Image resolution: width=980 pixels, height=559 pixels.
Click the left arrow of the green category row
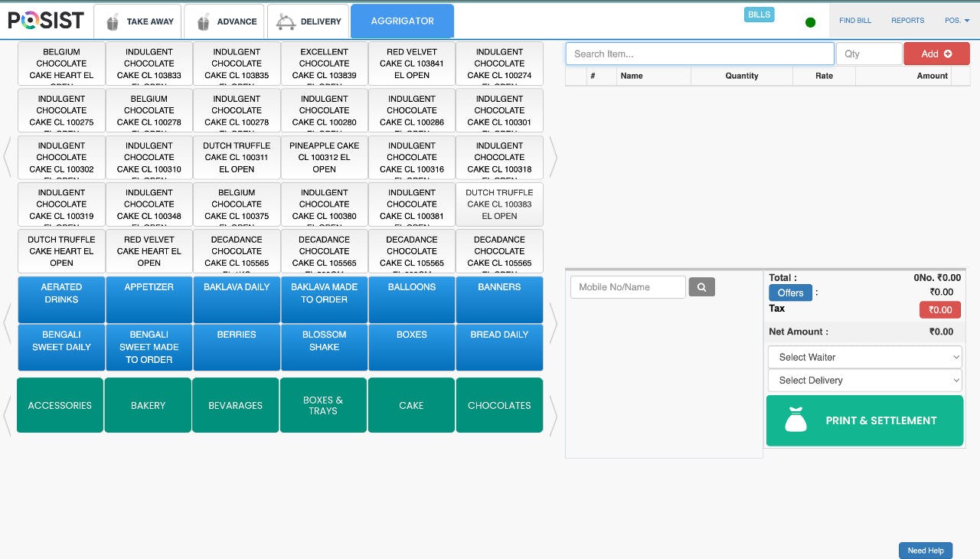(x=8, y=416)
